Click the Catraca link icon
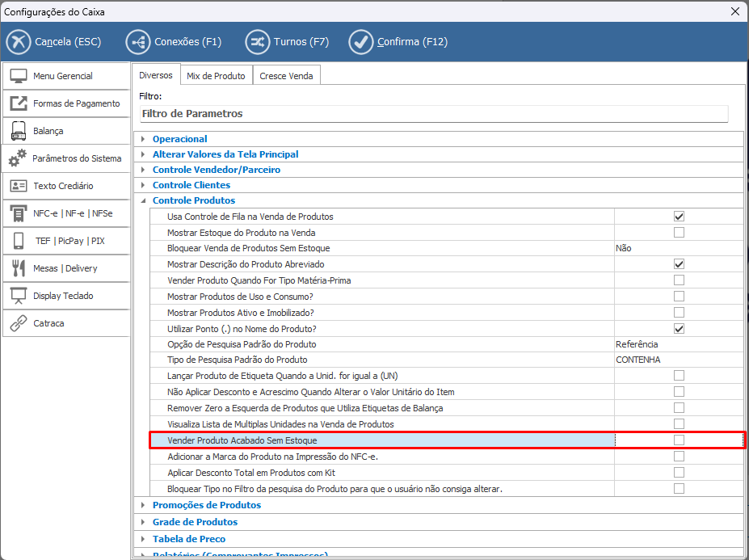 (19, 323)
